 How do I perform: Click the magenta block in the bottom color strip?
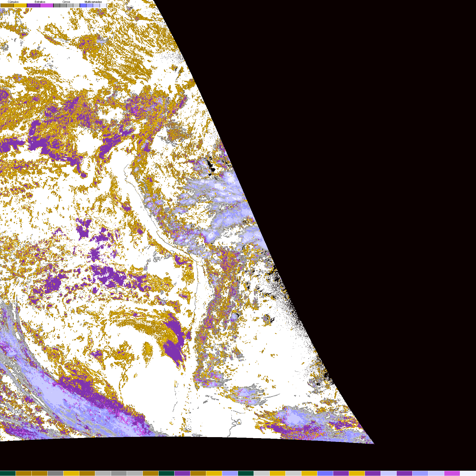click(452, 473)
